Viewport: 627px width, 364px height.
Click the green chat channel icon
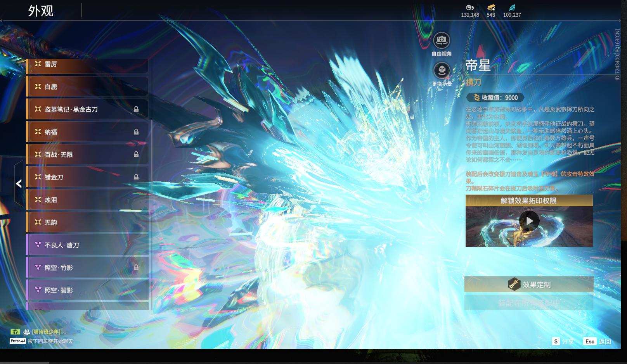tap(15, 332)
